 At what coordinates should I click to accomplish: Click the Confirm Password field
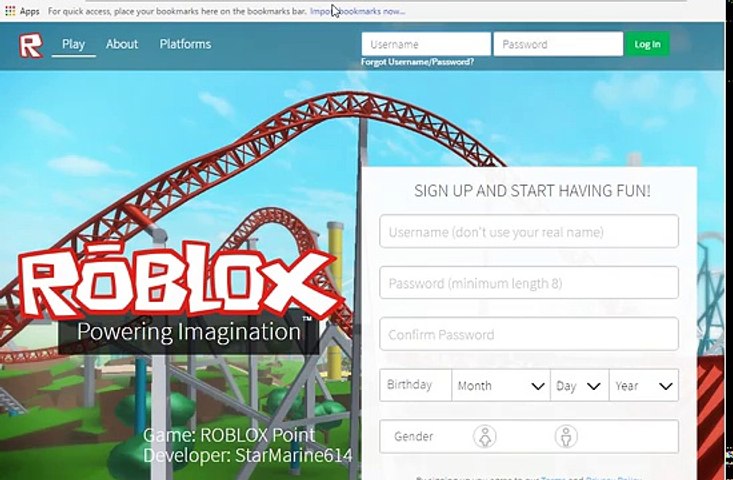(529, 334)
